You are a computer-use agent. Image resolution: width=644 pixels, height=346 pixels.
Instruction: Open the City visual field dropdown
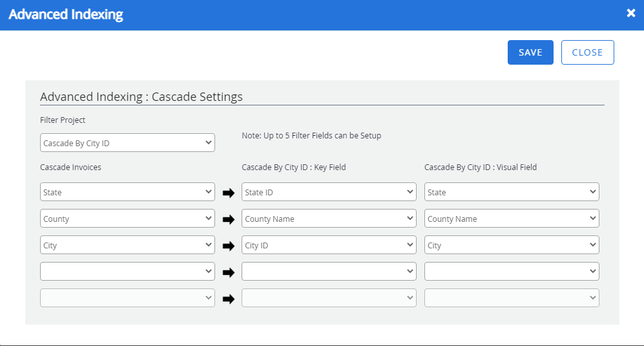click(x=511, y=245)
